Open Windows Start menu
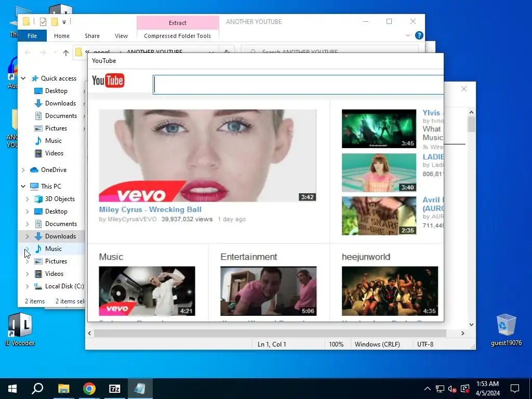Screen dimensions: 532x399 12,389
